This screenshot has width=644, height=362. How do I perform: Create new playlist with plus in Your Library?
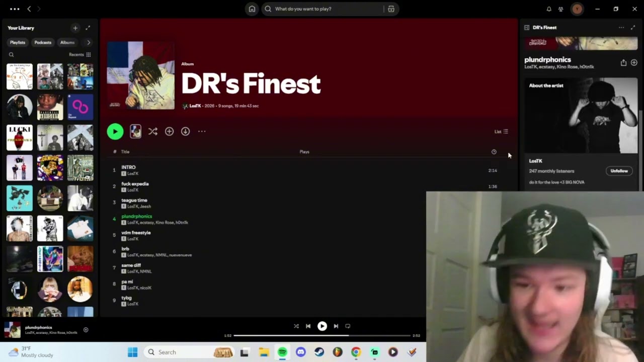[x=75, y=28]
